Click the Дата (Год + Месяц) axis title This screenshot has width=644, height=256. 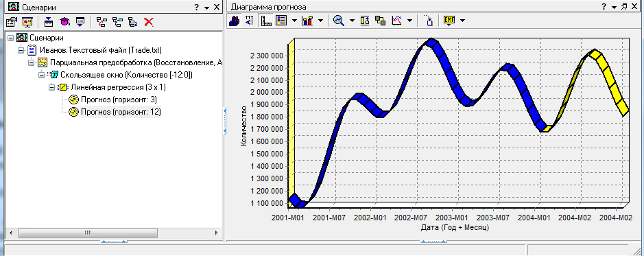455,226
